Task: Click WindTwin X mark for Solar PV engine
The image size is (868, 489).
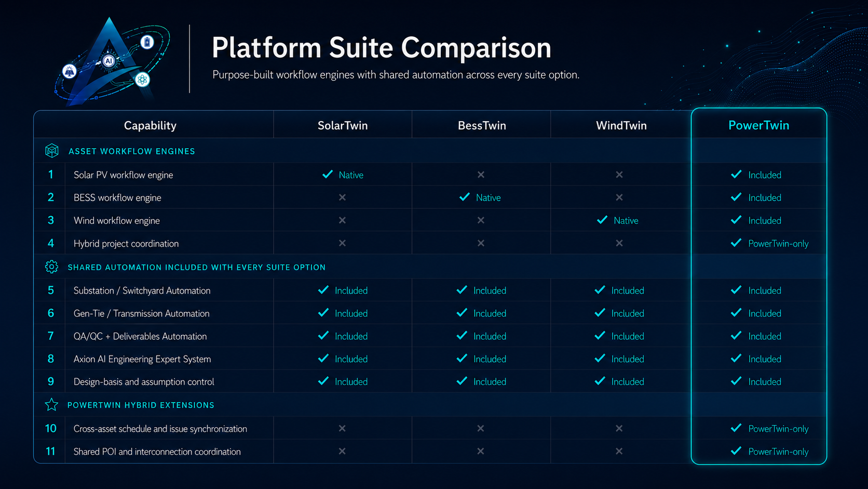Action: click(x=619, y=175)
